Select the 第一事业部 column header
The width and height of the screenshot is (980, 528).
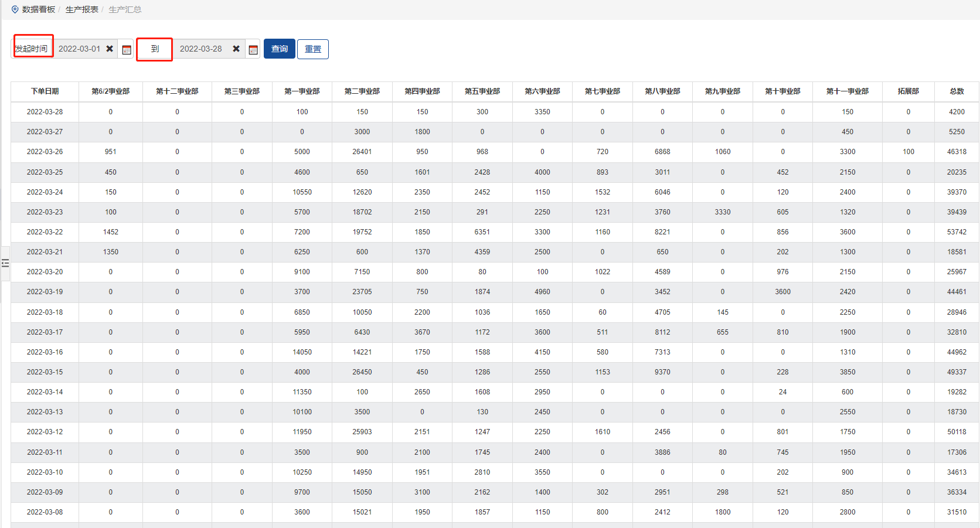(x=302, y=91)
